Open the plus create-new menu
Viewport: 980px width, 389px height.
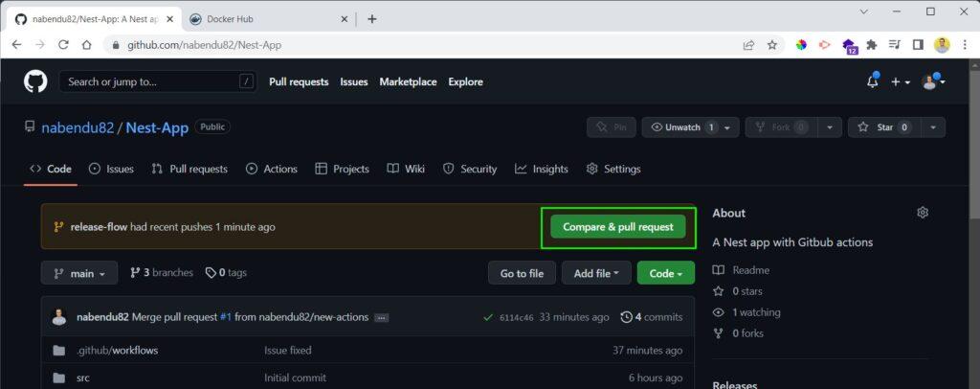(x=900, y=82)
